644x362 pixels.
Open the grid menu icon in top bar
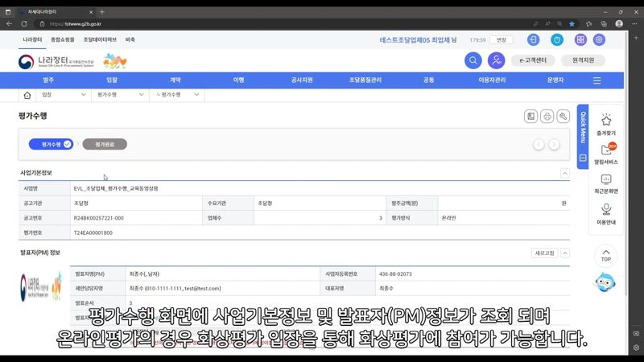[580, 39]
